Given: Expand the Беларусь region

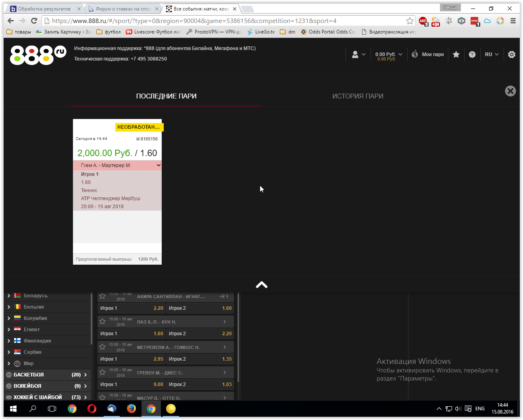Looking at the screenshot, I should coord(9,296).
